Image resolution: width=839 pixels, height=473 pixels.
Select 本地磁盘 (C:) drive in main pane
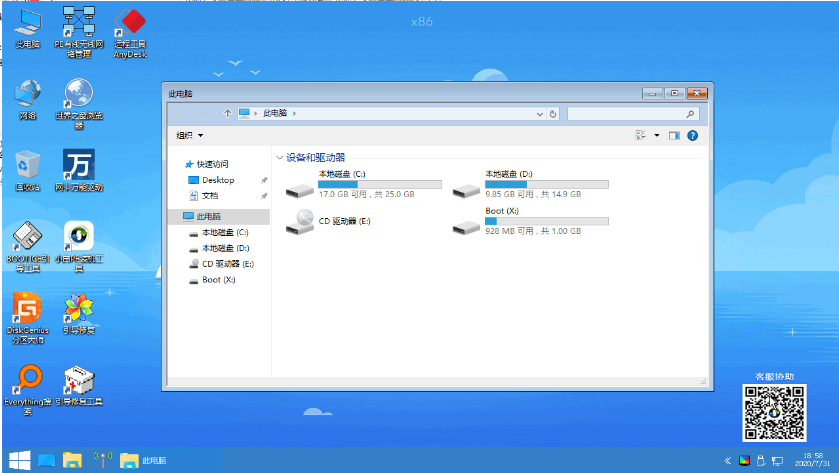coord(364,184)
